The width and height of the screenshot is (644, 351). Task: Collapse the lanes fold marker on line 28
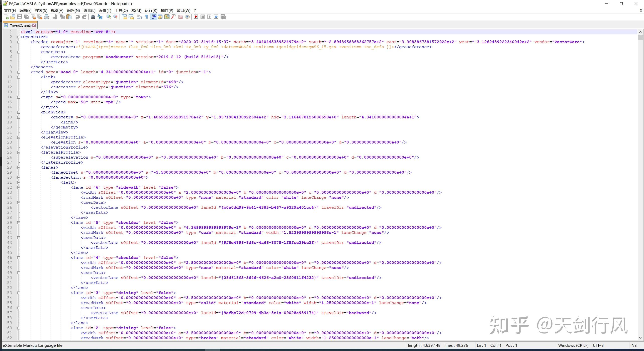tap(19, 167)
